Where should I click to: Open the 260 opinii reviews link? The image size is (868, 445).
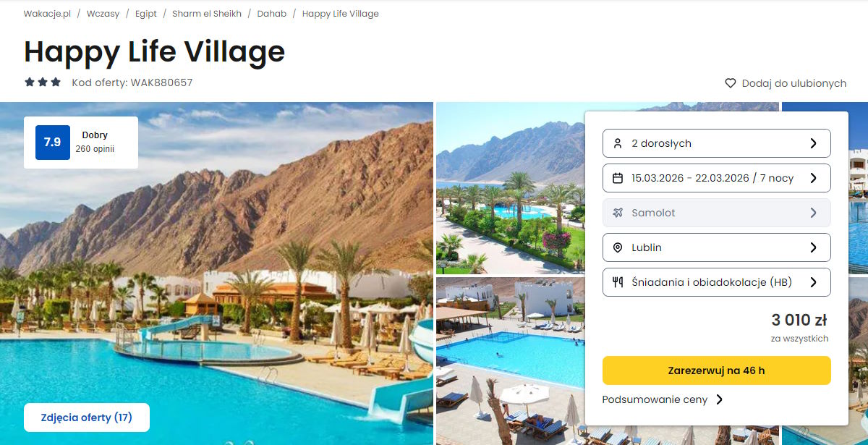pos(95,150)
